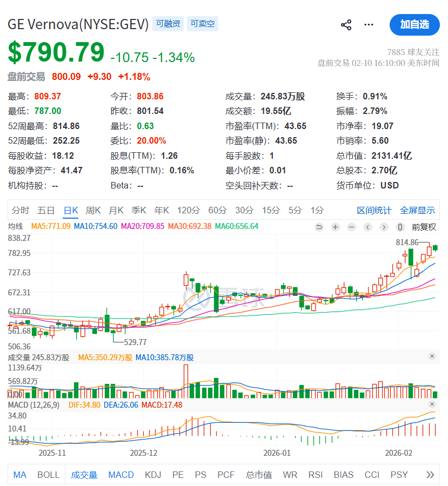The width and height of the screenshot is (448, 486).
Task: Click the 529.77 low marker on chart
Action: point(135,342)
